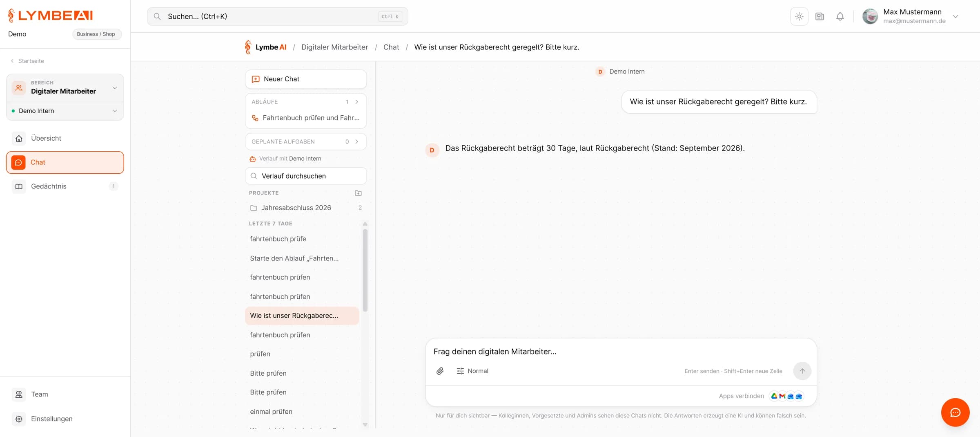Click the send arrow button
980x437 pixels.
click(x=802, y=371)
